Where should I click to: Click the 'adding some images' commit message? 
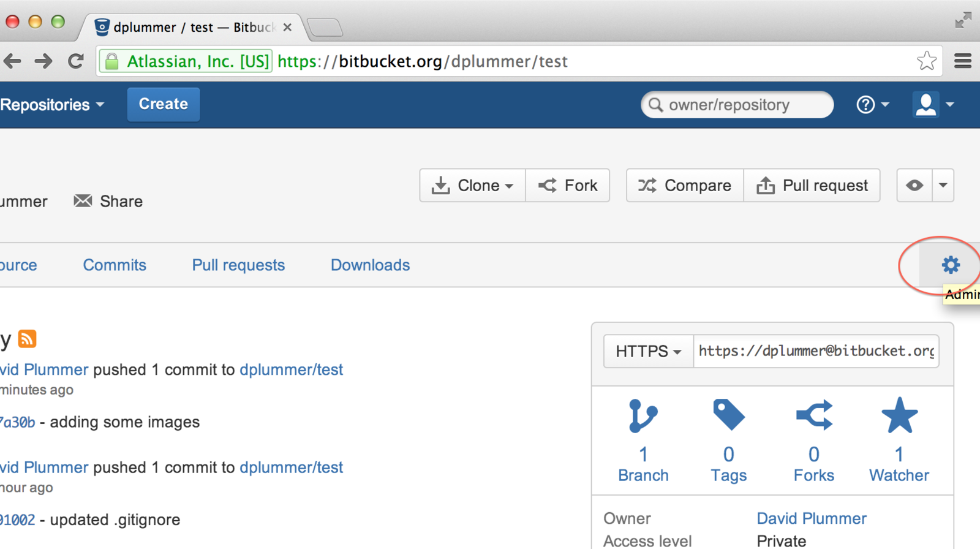click(125, 422)
